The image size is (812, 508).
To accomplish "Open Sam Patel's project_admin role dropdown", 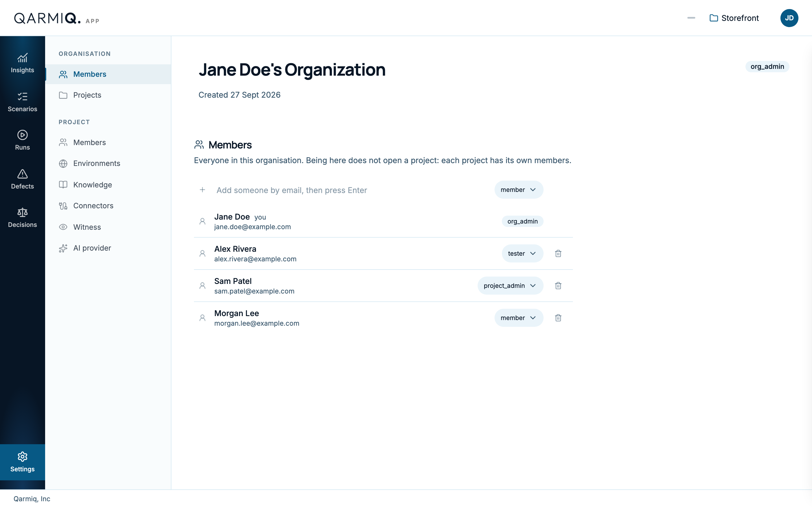I will (x=510, y=286).
